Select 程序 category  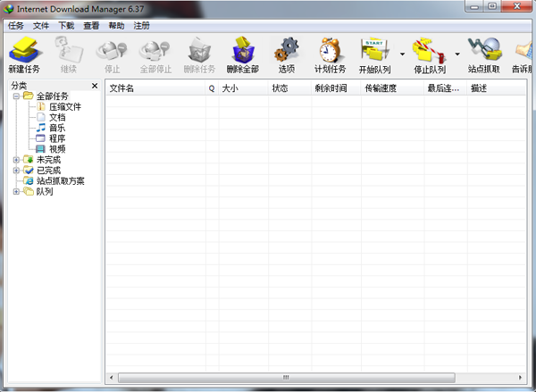(x=57, y=138)
